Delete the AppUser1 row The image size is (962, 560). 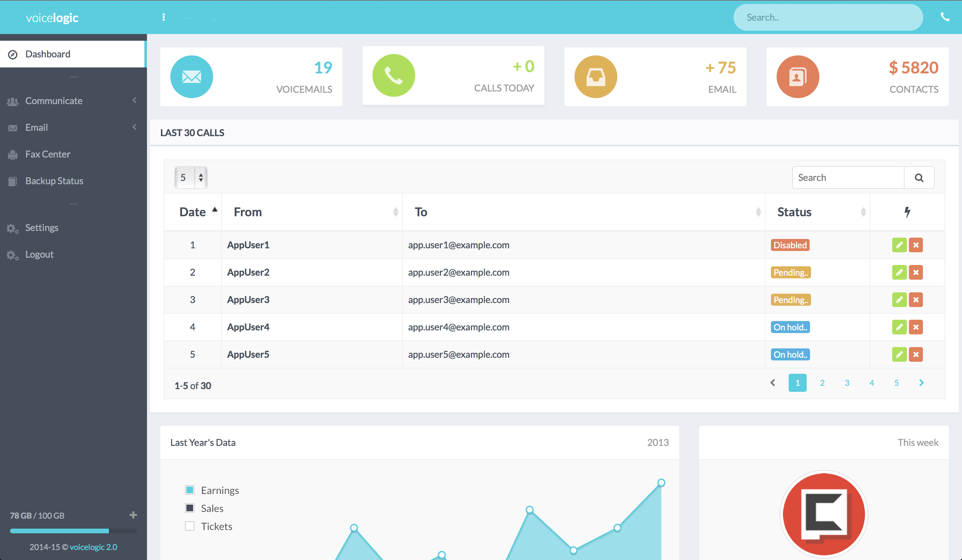click(x=916, y=245)
